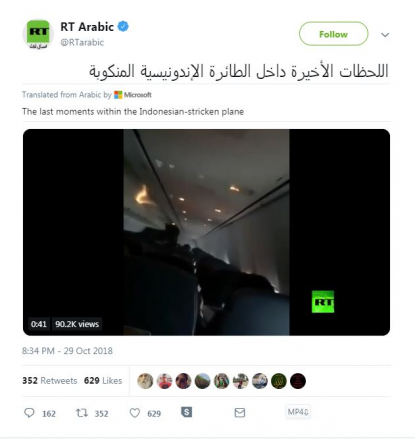Open the reply speech bubble icon
Screen dimensions: 415x439
pos(29,413)
